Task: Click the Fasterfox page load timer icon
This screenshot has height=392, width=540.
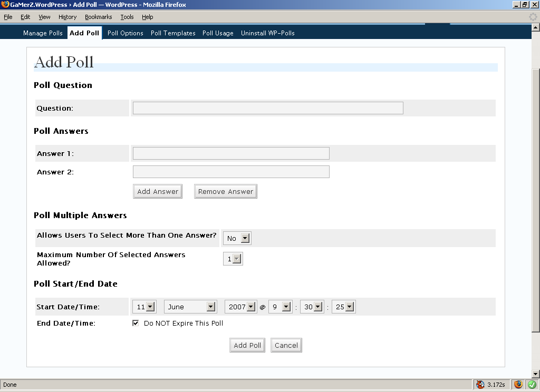Action: [480, 385]
